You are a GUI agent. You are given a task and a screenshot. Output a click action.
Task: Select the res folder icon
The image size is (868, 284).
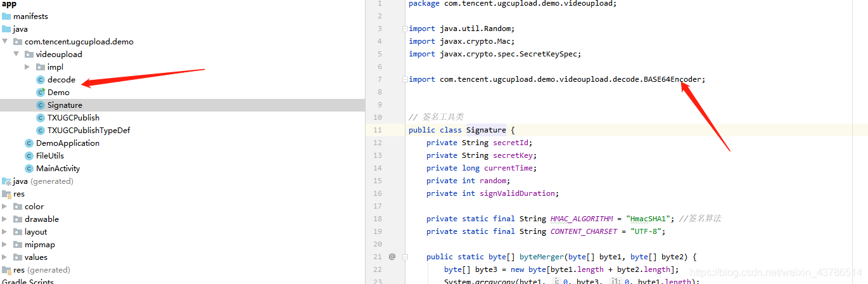pos(6,194)
